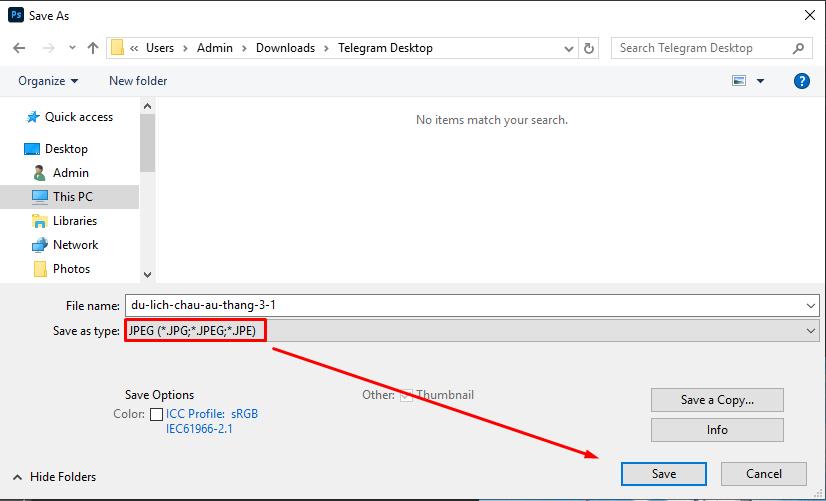Screen dimensions: 826x501
Task: Click the Info button
Action: pos(717,430)
